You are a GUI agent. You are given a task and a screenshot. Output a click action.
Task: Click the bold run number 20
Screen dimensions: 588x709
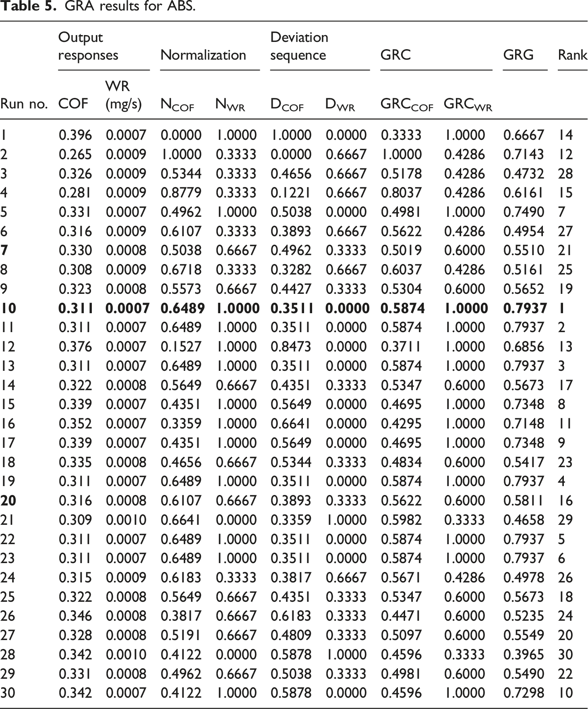pos(8,501)
